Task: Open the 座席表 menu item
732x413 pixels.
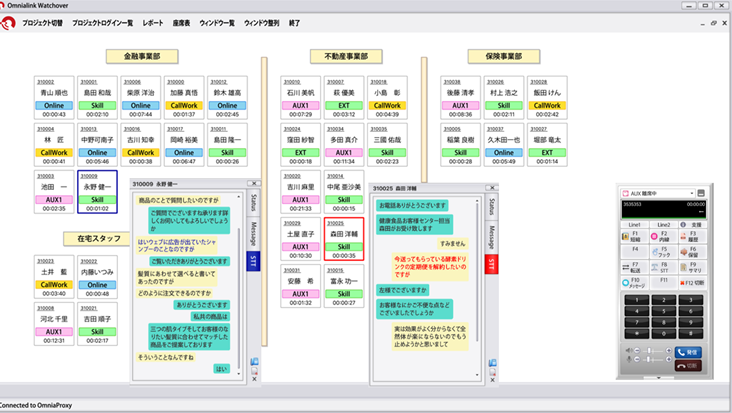Action: click(x=181, y=23)
